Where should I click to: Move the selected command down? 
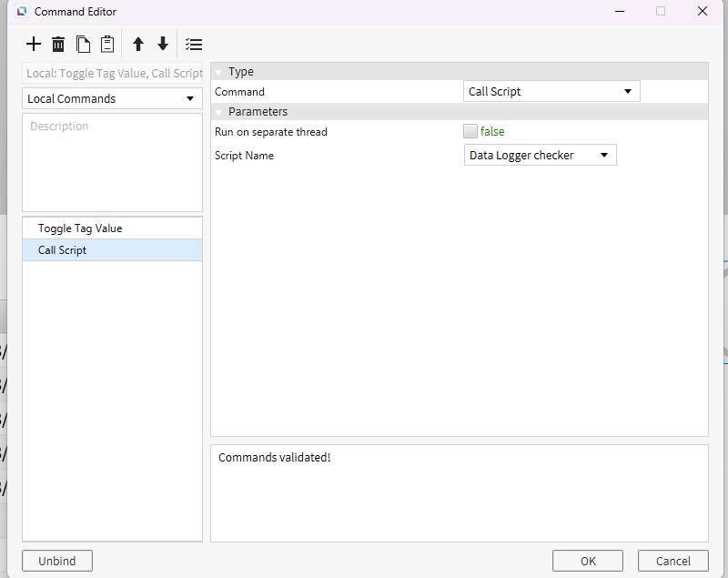point(163,45)
